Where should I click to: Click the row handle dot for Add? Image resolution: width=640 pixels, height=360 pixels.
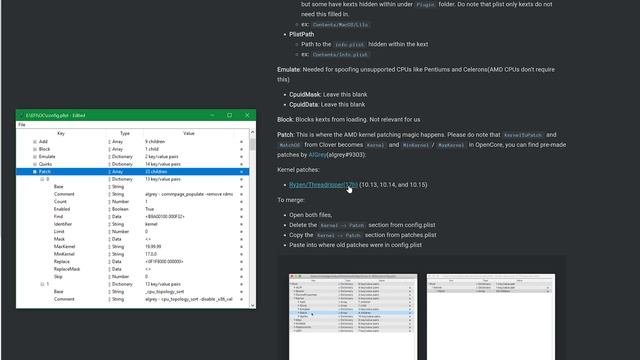pos(241,142)
